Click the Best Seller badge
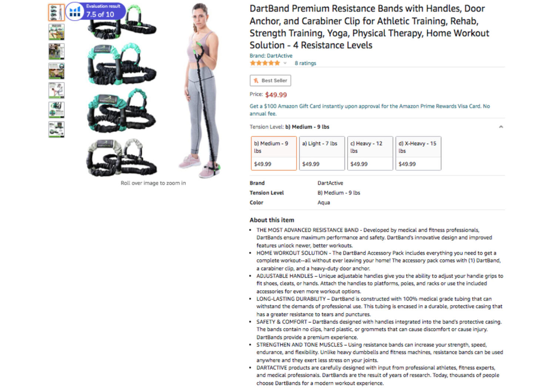555x392 pixels. [x=270, y=80]
